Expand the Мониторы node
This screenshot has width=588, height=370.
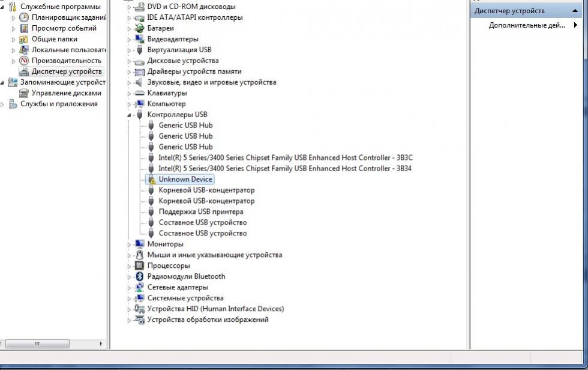point(129,244)
